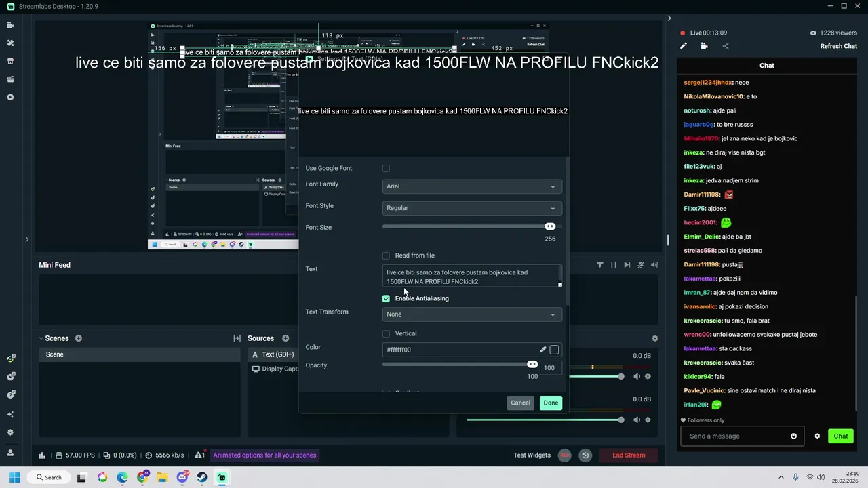Open the sparkle icon above settings in sidebar
868x488 pixels.
[10, 414]
